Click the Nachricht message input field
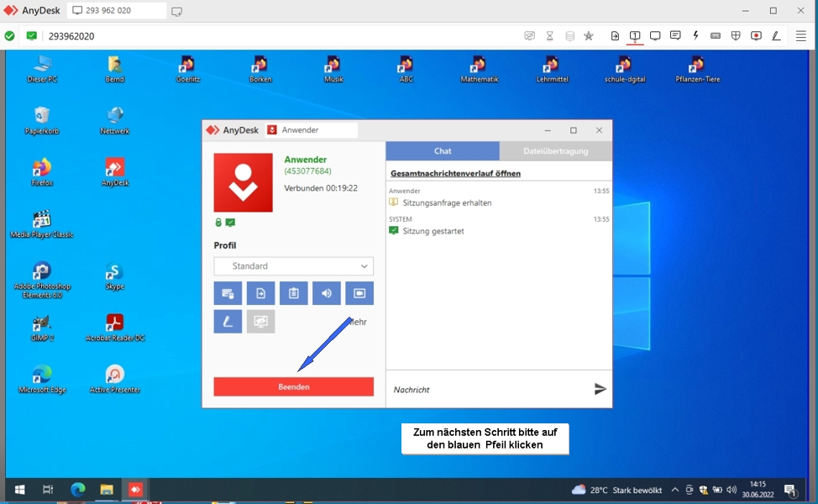818x504 pixels. 487,390
